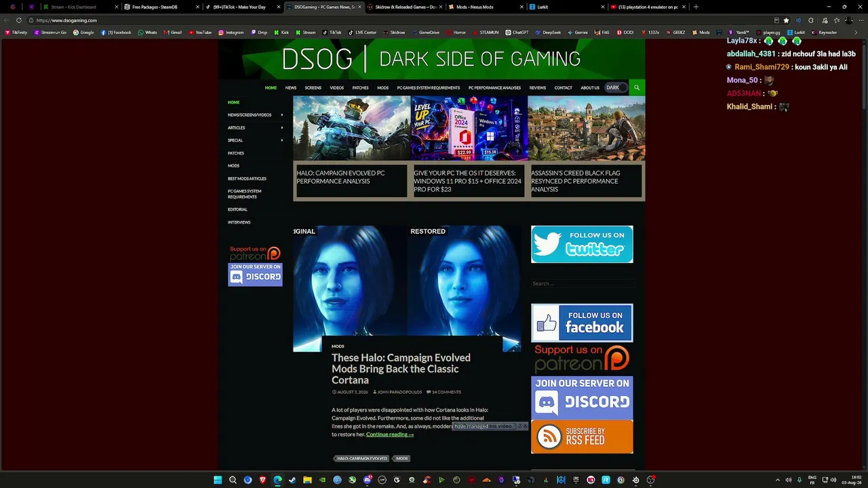Image resolution: width=868 pixels, height=488 pixels.
Task: Open the Halo Campaign Evolved featured thumbnail
Action: point(351,128)
